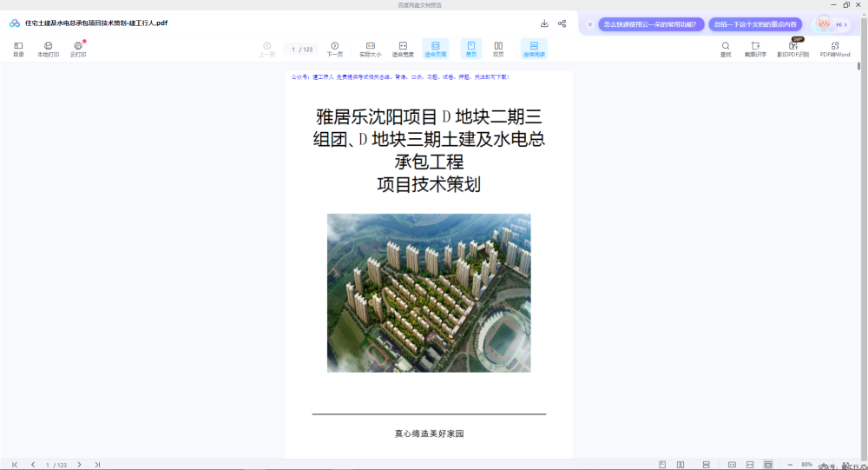This screenshot has height=470, width=868.
Task: Jump to first page in bottom bar
Action: pos(15,465)
